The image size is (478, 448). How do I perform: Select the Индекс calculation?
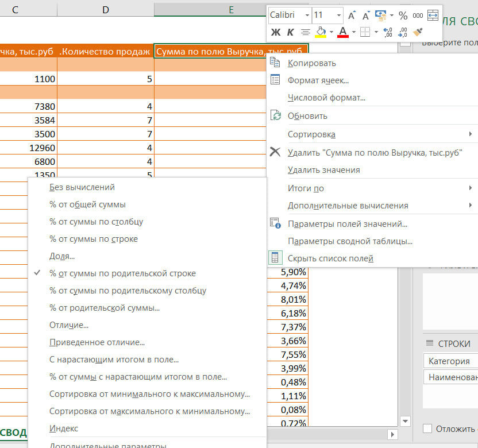pyautogui.click(x=64, y=428)
